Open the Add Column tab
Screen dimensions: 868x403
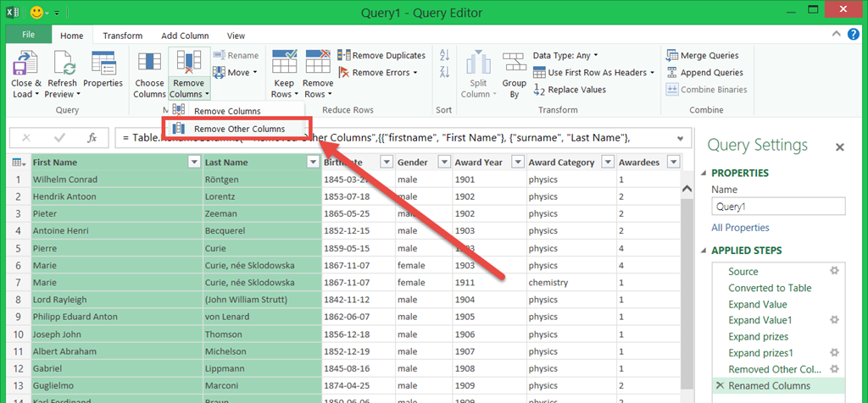click(185, 36)
